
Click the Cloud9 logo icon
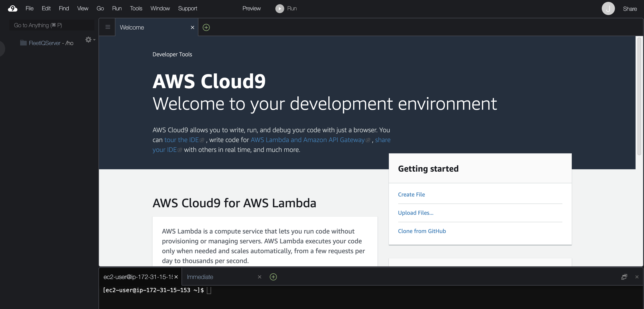click(12, 8)
